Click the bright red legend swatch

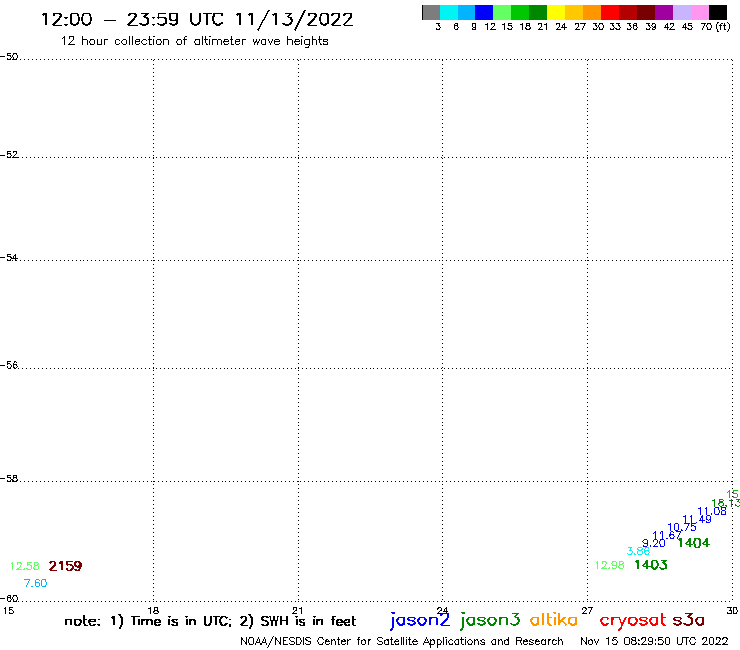[x=610, y=12]
